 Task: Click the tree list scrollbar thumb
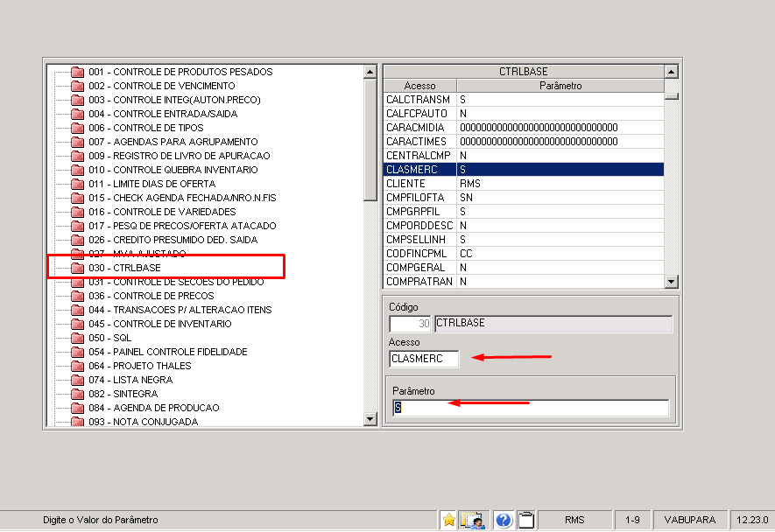370,139
